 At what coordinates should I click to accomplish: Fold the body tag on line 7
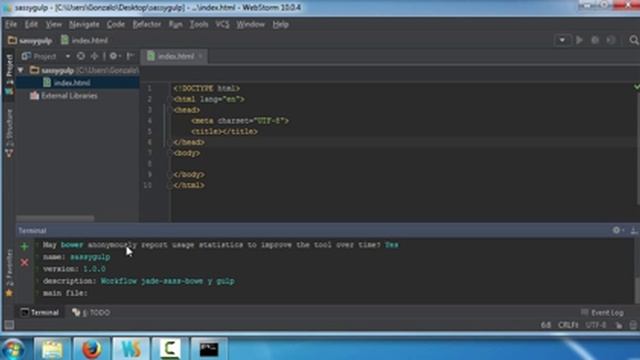pyautogui.click(x=169, y=153)
